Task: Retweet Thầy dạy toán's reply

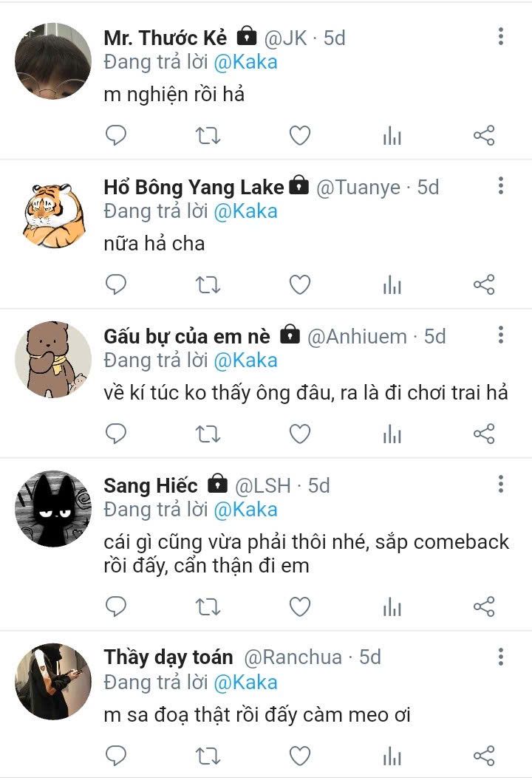Action: point(208,755)
